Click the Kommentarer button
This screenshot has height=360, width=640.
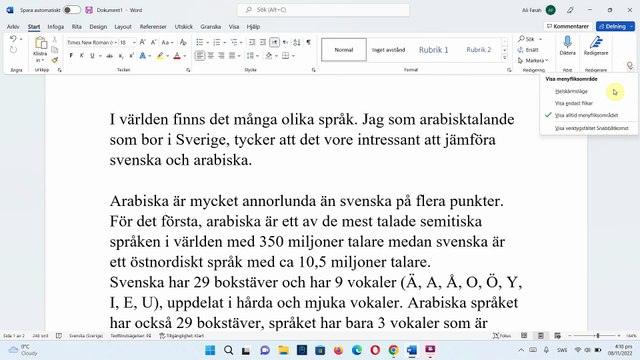[568, 26]
